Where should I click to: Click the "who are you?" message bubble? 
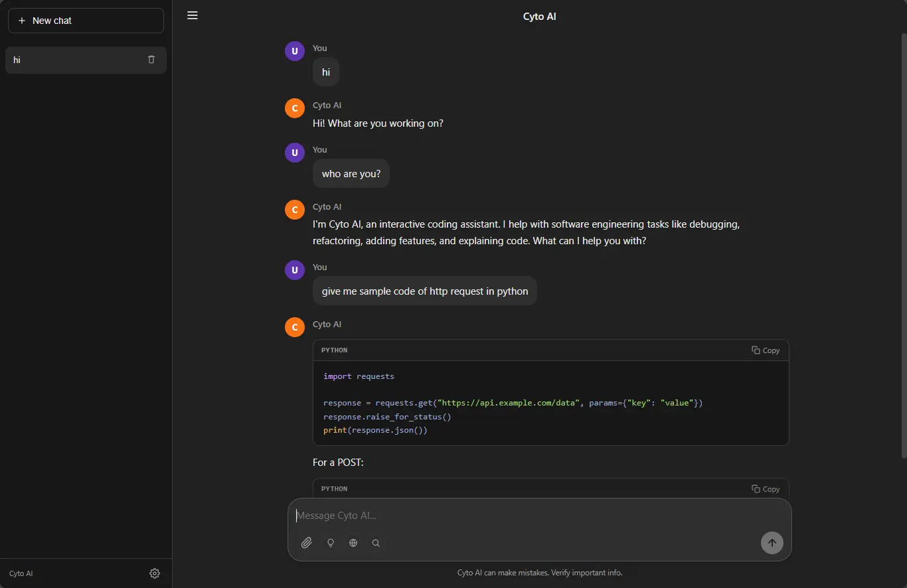[x=351, y=174]
